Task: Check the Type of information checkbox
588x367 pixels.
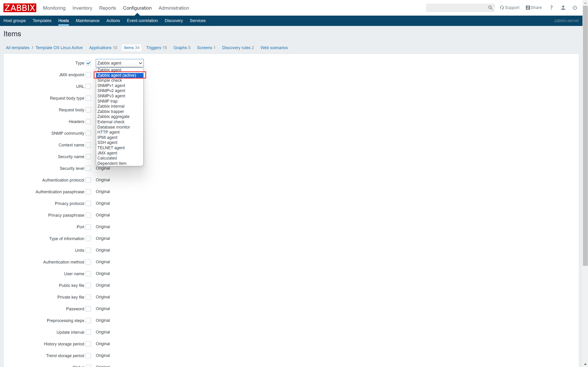Action: 88,239
